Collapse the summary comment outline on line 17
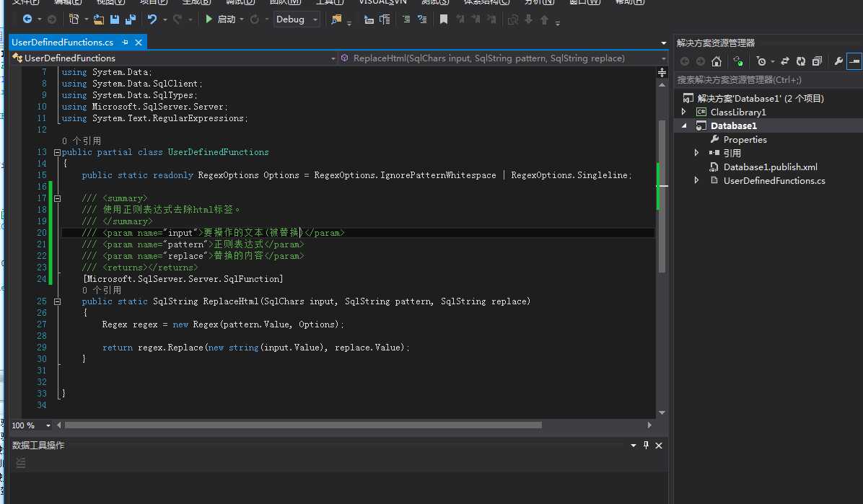863x504 pixels. 57,198
